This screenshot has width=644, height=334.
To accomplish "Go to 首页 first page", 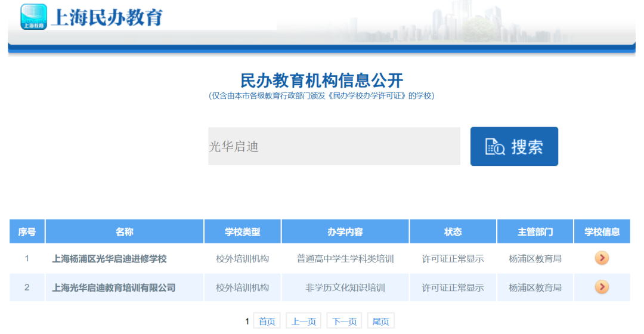I will click(267, 321).
